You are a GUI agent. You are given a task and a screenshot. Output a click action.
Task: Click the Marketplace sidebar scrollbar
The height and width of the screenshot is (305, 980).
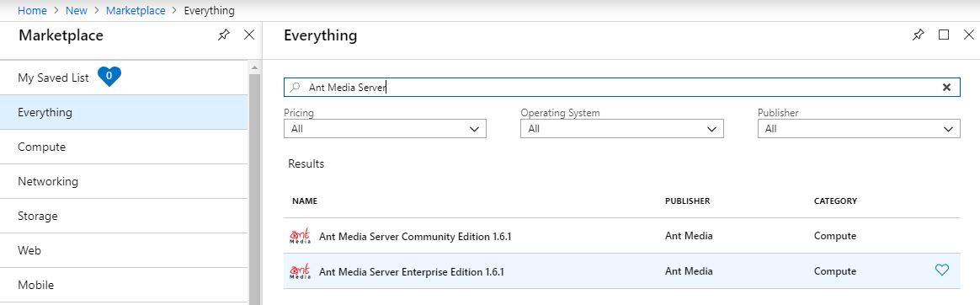coord(254,189)
